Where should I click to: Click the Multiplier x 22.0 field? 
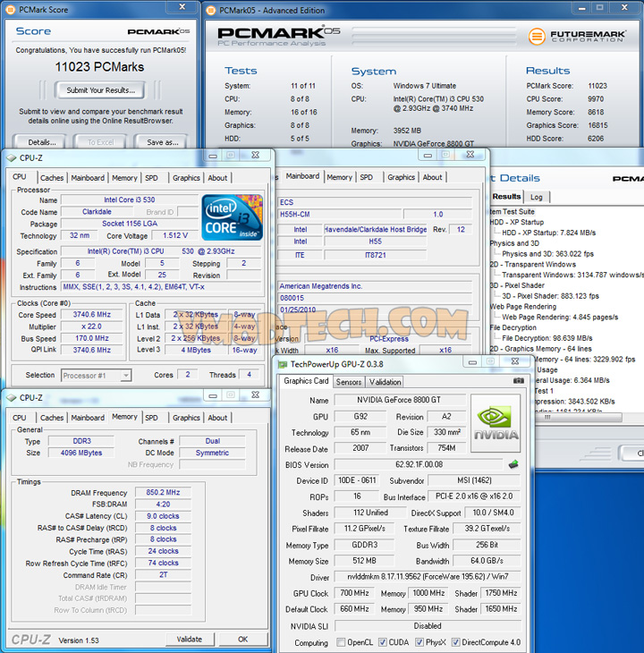[x=92, y=326]
